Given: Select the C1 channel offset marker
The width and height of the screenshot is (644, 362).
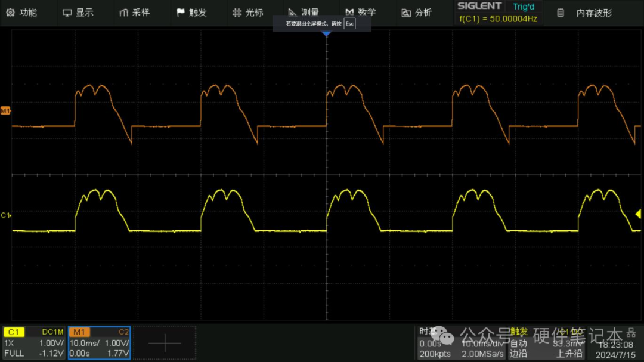Looking at the screenshot, I should (x=6, y=215).
